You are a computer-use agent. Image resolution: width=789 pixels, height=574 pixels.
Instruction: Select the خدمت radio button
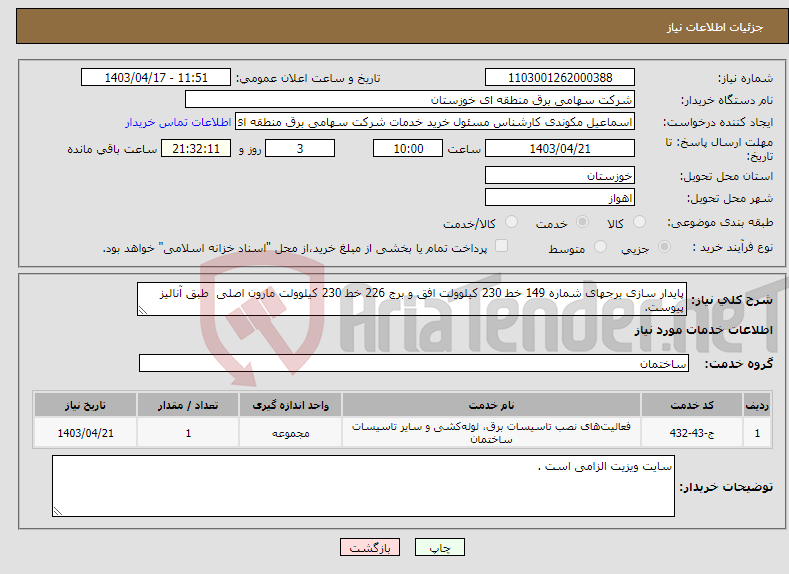(582, 222)
